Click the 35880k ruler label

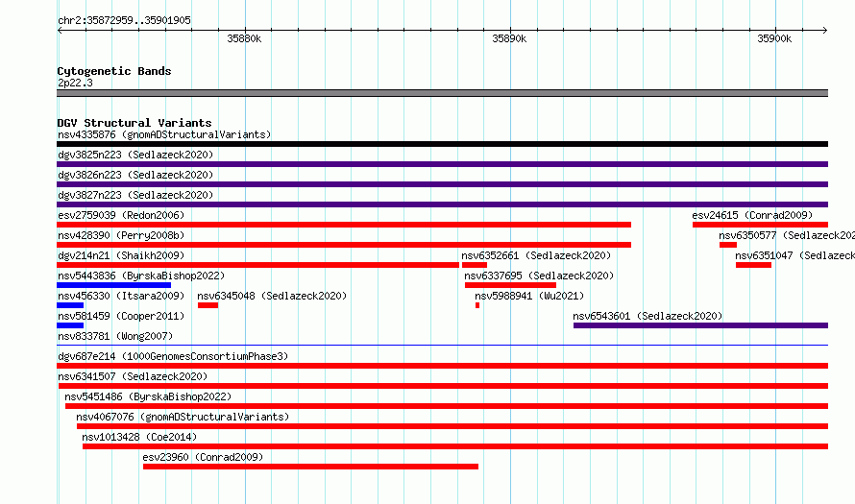point(244,38)
